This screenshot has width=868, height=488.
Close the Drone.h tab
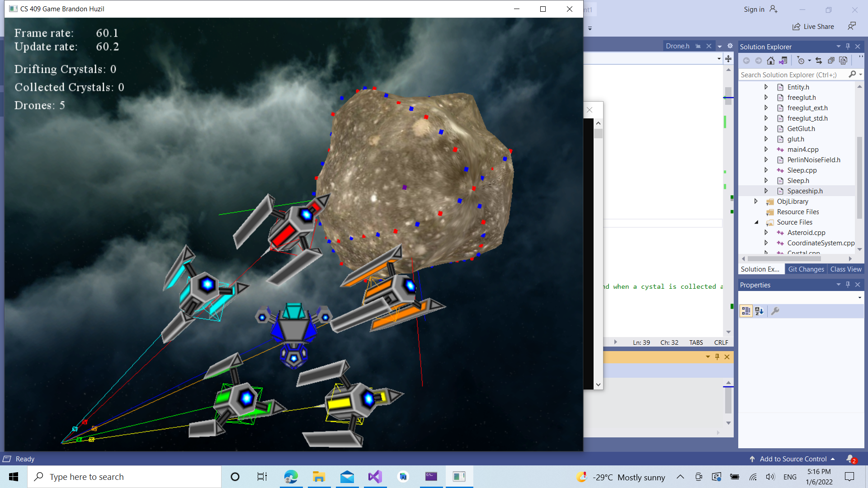[x=709, y=46]
